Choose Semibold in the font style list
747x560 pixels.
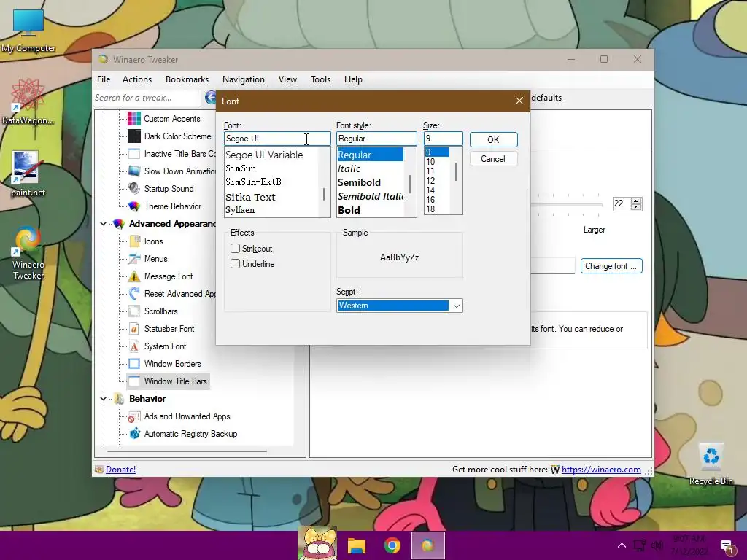[359, 182]
